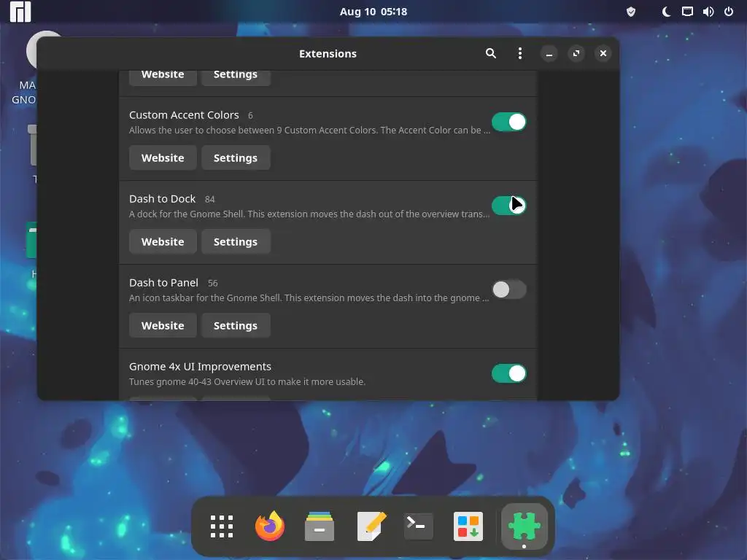Screen dimensions: 747x560
Task: Launch the terminal from dock
Action: click(418, 526)
